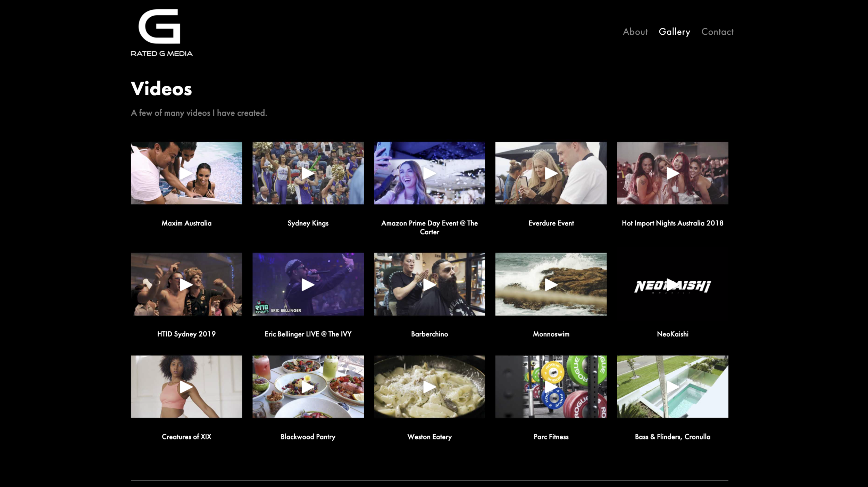Open Eric Bellinger LIVE @ The IVY title
The image size is (868, 487).
click(308, 334)
